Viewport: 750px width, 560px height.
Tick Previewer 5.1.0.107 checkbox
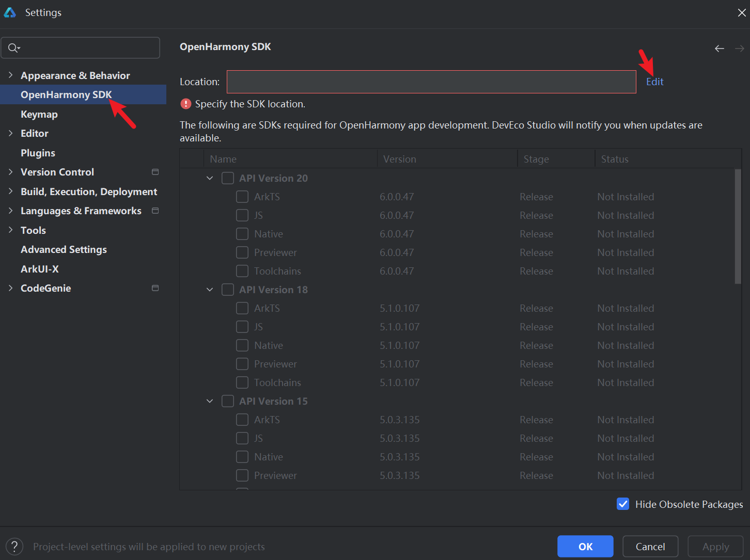point(242,364)
